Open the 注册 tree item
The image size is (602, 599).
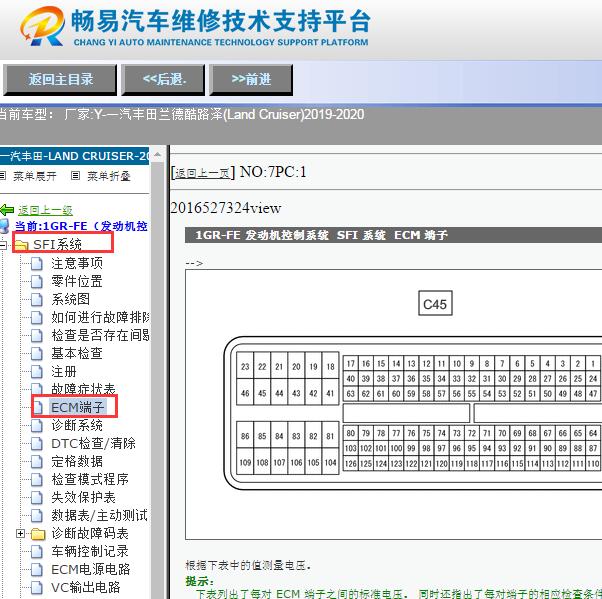[x=64, y=372]
